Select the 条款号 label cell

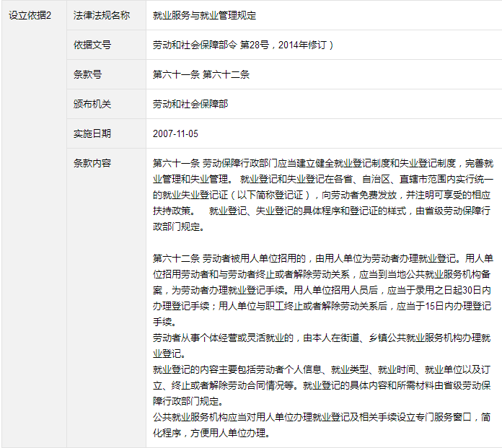(106, 74)
